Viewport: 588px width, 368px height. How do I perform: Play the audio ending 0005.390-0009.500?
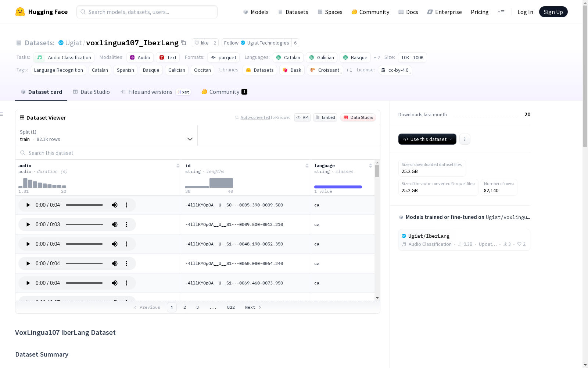(28, 205)
